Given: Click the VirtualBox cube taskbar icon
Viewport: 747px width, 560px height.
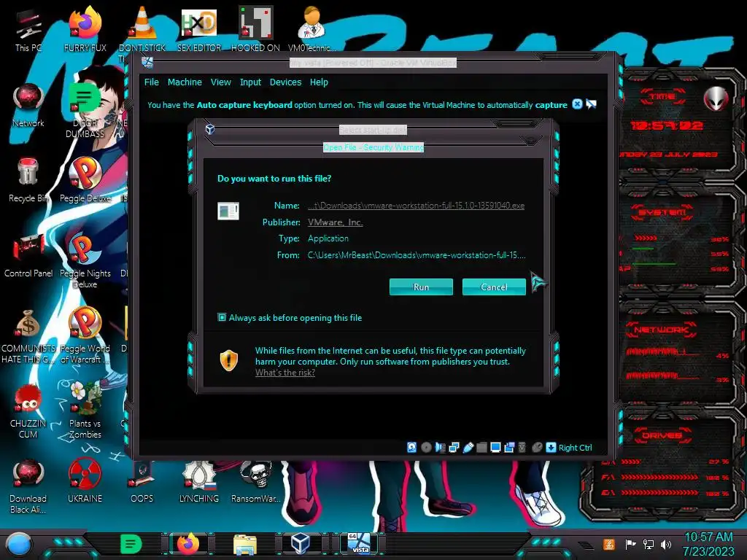Looking at the screenshot, I should tap(301, 544).
